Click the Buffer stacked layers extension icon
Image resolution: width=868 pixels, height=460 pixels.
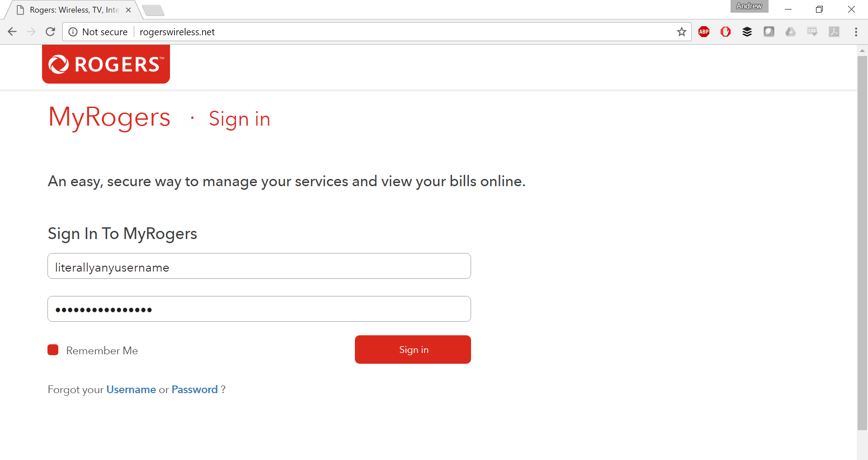click(747, 32)
